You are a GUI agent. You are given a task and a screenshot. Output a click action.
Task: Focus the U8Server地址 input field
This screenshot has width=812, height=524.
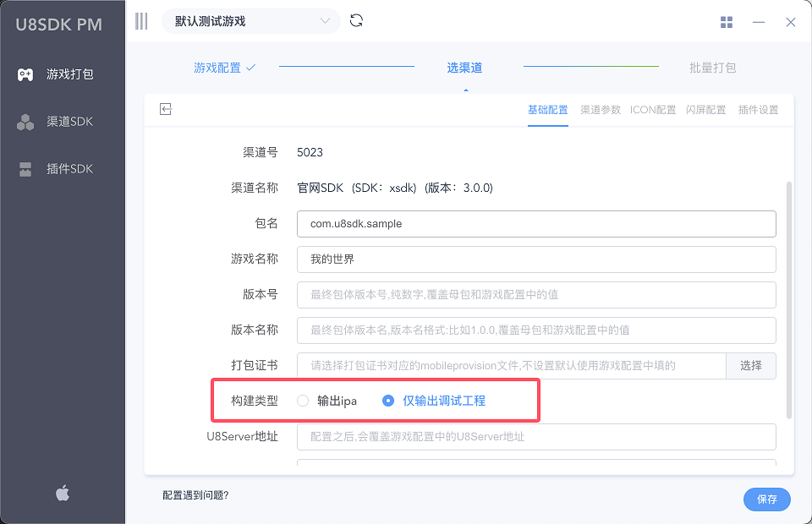[536, 437]
